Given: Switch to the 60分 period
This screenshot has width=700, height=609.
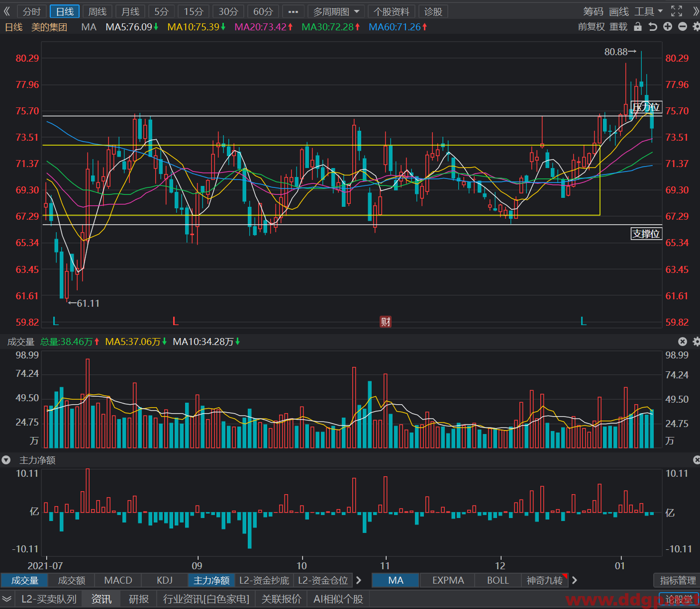Looking at the screenshot, I should pos(263,11).
